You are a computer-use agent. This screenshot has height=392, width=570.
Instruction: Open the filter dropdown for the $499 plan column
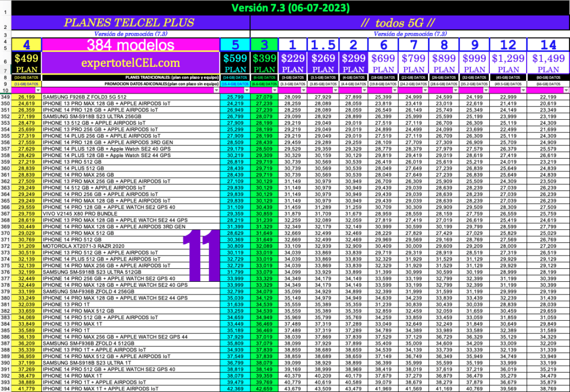(x=38, y=90)
